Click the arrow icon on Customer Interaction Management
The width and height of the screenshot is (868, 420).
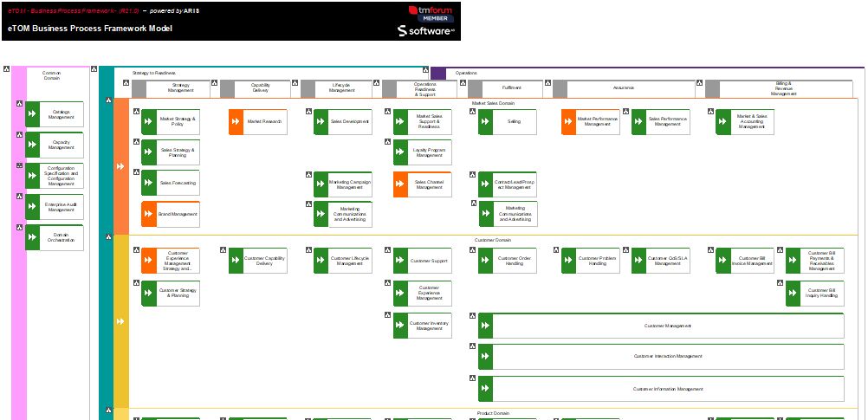tap(485, 357)
